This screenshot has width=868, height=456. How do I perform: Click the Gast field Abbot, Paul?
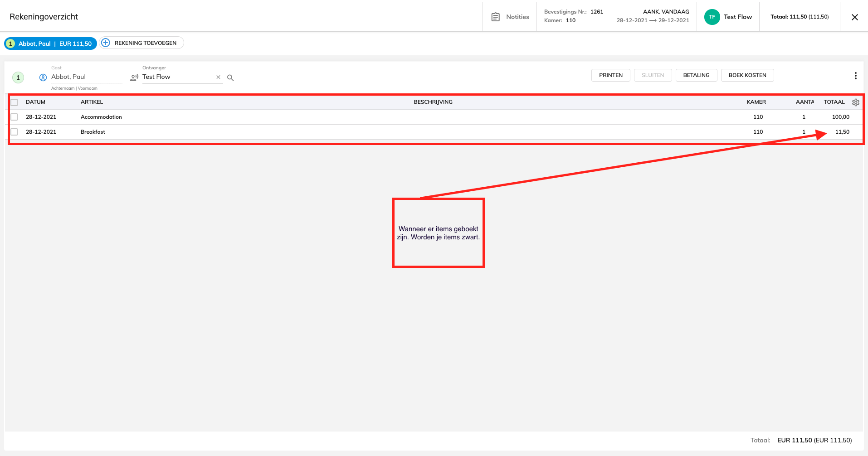coord(86,77)
